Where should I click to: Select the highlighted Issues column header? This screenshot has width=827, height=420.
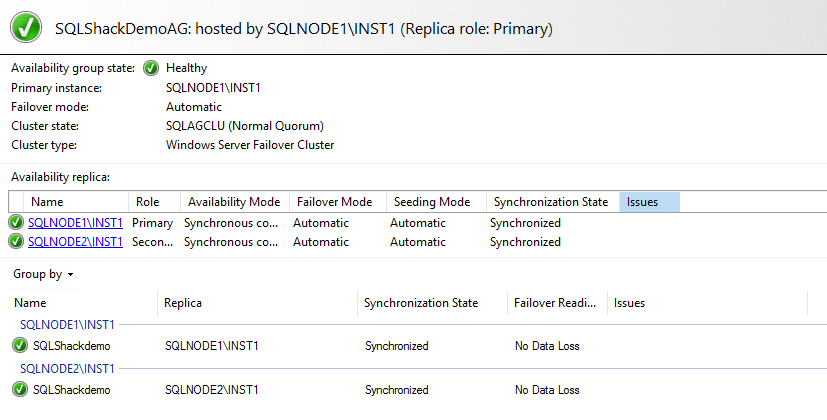point(648,202)
